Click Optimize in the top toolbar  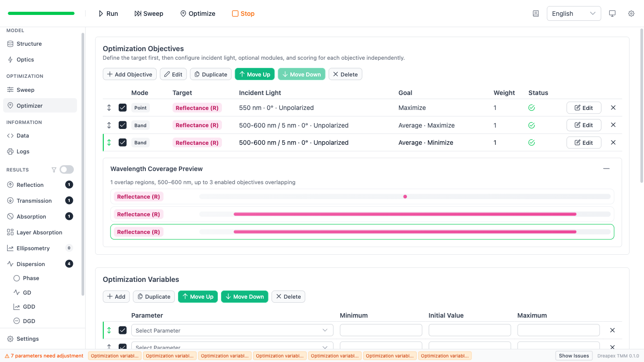click(197, 13)
